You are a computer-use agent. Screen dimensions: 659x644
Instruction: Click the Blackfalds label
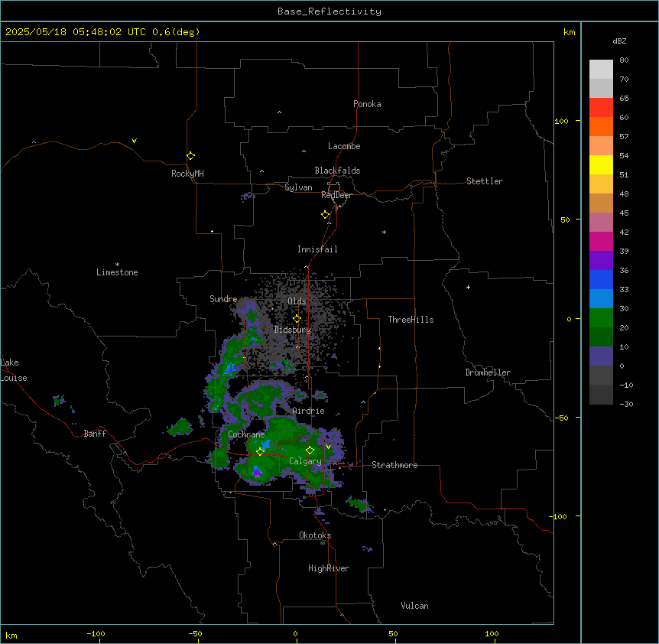pos(337,171)
